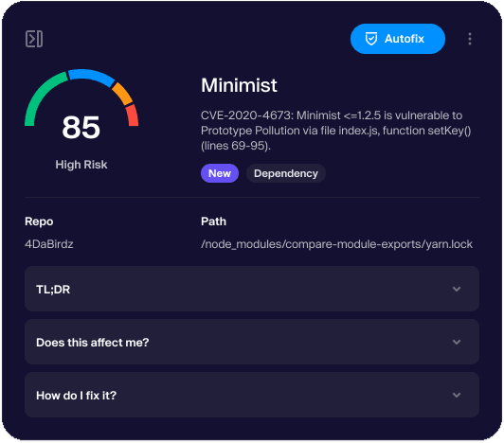The width and height of the screenshot is (504, 443).
Task: Expand the TL;DR section
Action: pos(252,289)
